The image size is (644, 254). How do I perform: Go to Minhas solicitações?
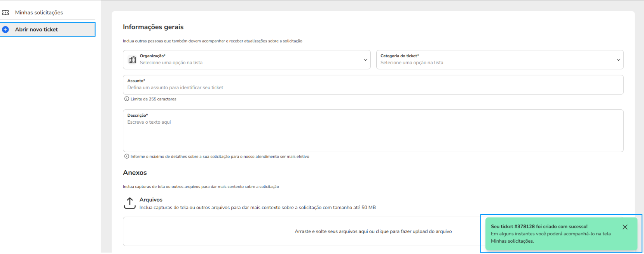point(39,12)
